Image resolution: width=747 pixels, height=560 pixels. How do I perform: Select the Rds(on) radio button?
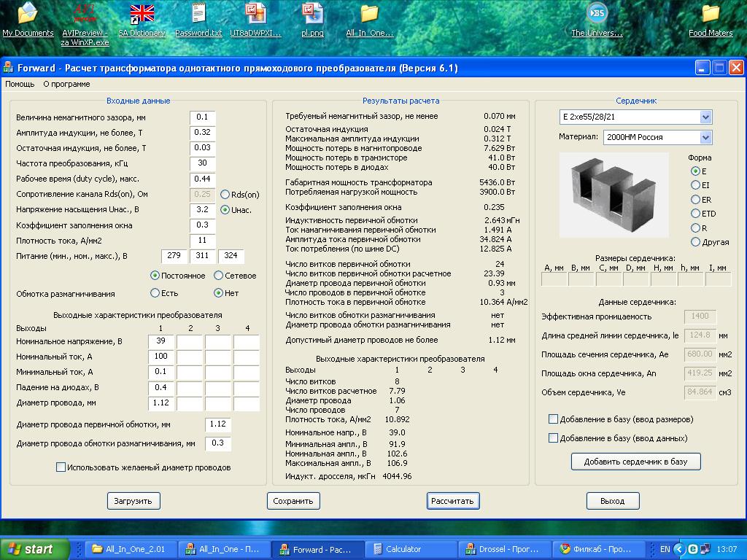[x=225, y=195]
